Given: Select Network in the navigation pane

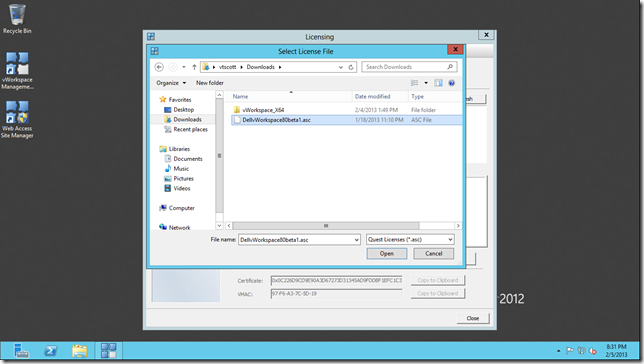Looking at the screenshot, I should (x=179, y=227).
